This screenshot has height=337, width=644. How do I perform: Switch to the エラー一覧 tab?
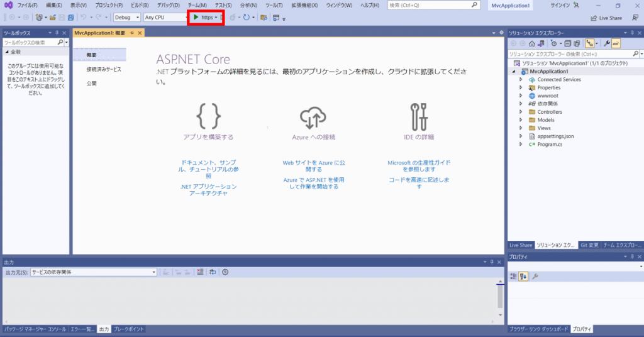82,329
